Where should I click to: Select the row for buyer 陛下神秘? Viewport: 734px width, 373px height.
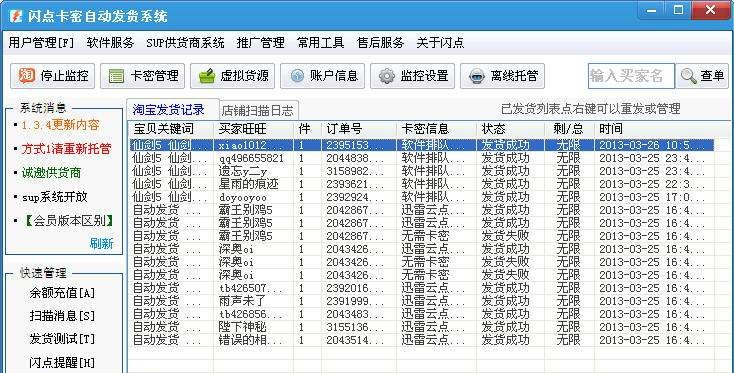421,327
